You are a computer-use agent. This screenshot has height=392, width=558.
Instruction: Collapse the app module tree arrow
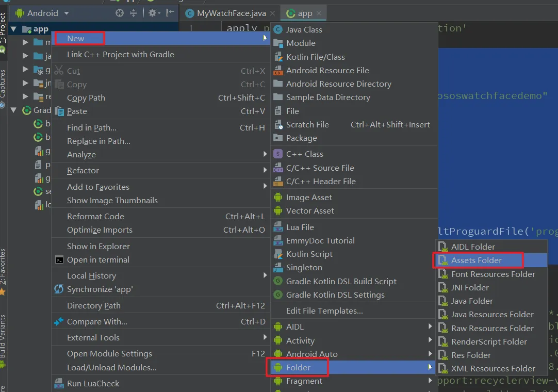click(13, 29)
